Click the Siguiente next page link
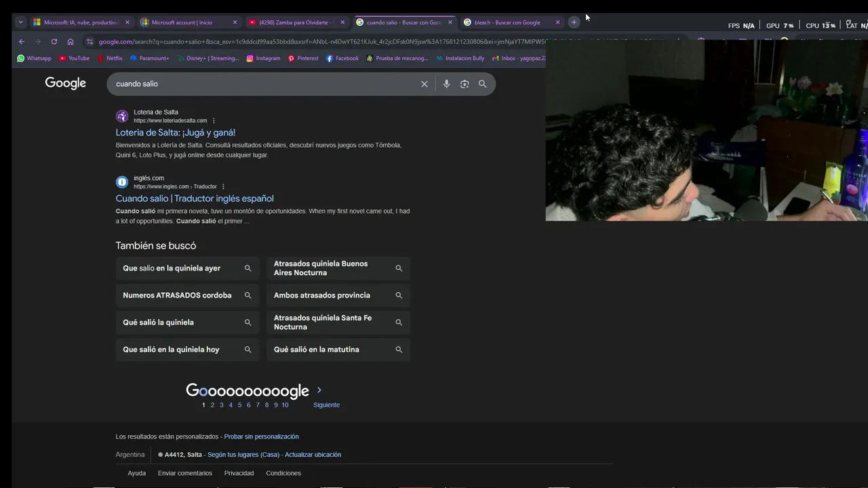Image resolution: width=868 pixels, height=488 pixels. [326, 405]
